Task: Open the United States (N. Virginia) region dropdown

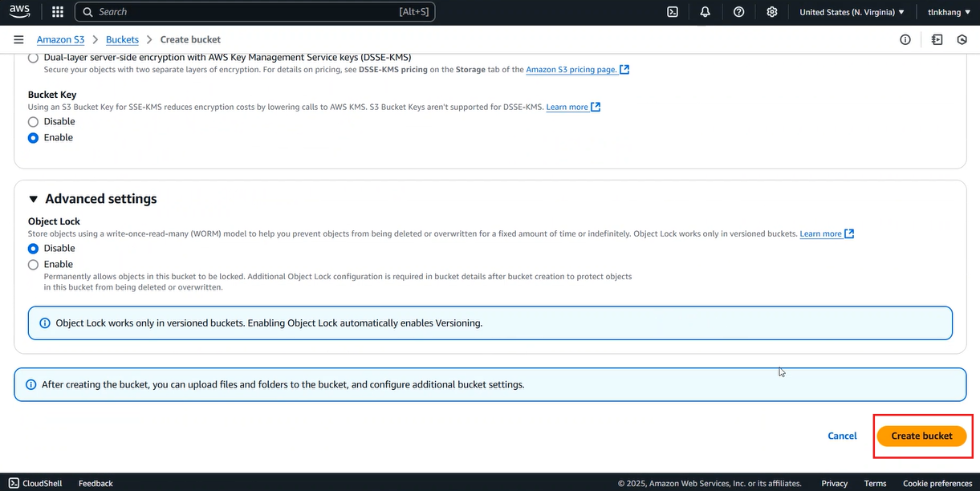Action: point(852,12)
